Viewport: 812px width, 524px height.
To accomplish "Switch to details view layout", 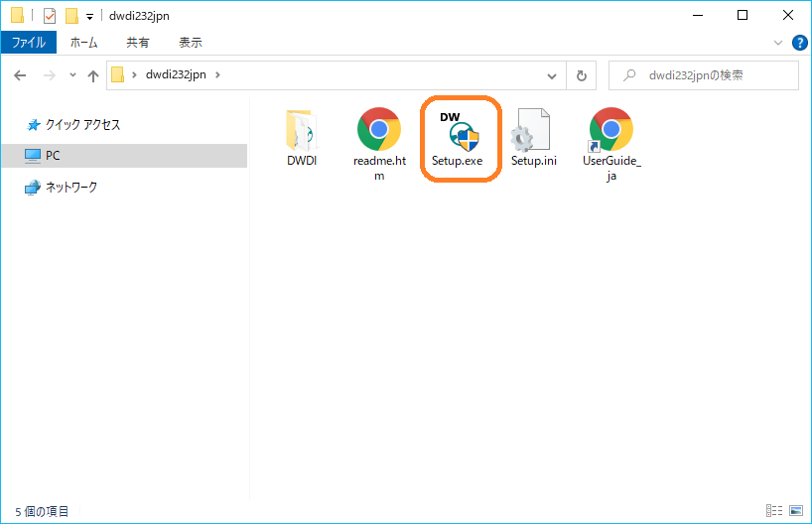I will tap(774, 511).
